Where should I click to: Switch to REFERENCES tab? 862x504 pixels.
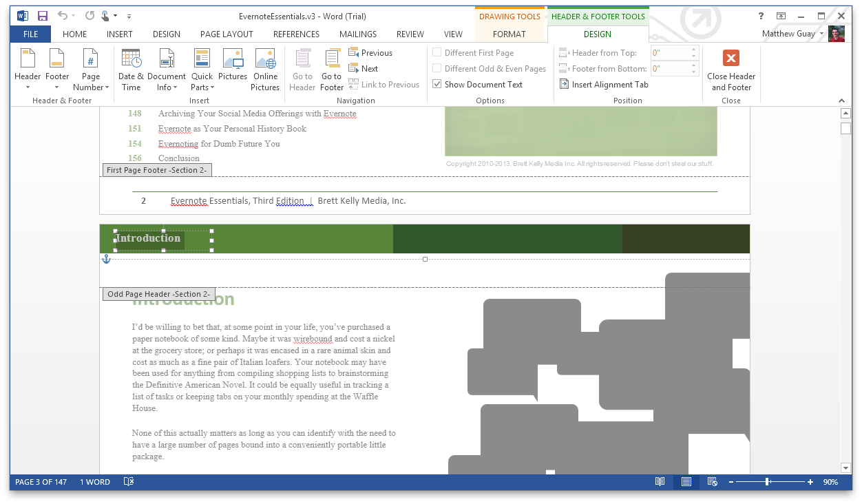point(296,34)
